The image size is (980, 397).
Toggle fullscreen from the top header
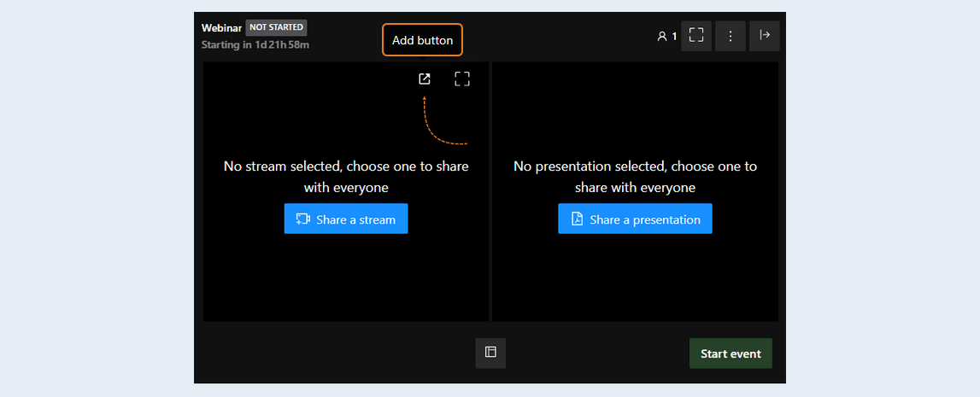696,36
